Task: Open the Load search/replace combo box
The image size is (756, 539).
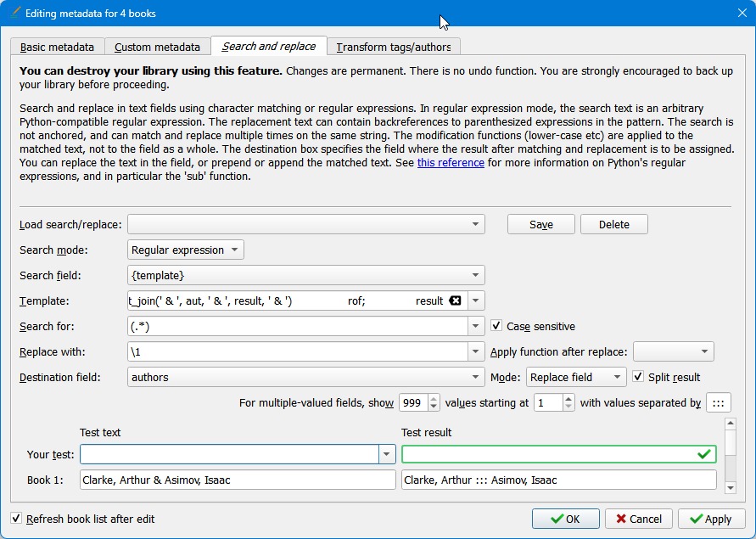Action: point(305,225)
